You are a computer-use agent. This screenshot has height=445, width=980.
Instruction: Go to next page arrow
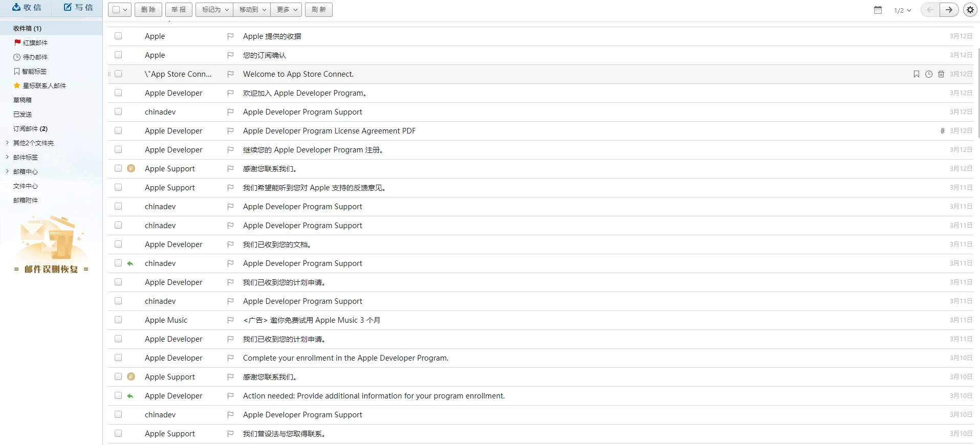coord(949,10)
